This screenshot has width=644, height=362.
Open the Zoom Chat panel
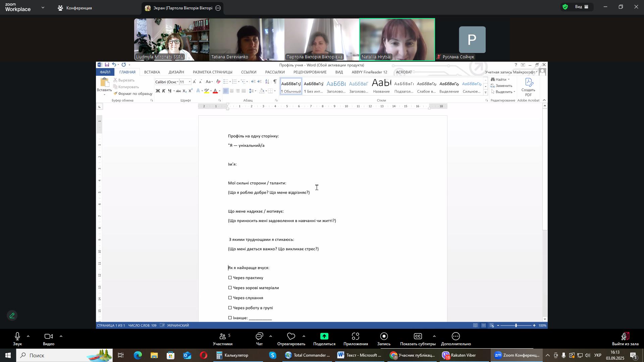pos(259,337)
